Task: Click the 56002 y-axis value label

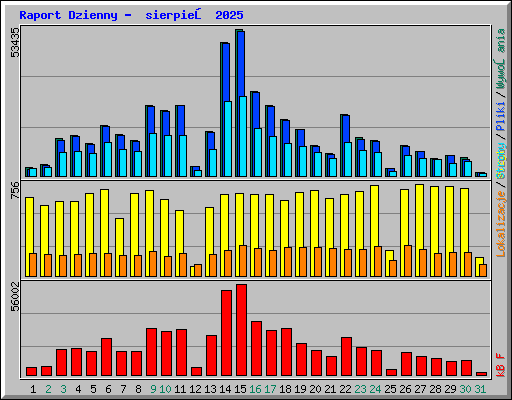Action: pyautogui.click(x=15, y=296)
